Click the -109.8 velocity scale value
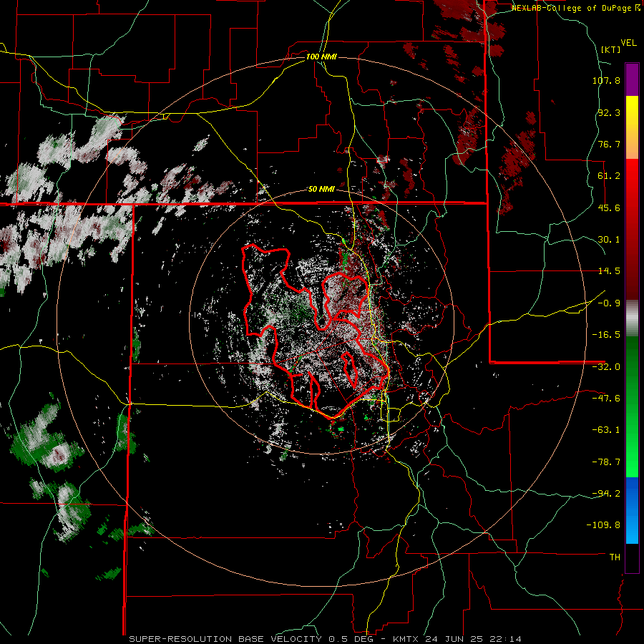Viewport: 644px width, 644px height. point(604,525)
